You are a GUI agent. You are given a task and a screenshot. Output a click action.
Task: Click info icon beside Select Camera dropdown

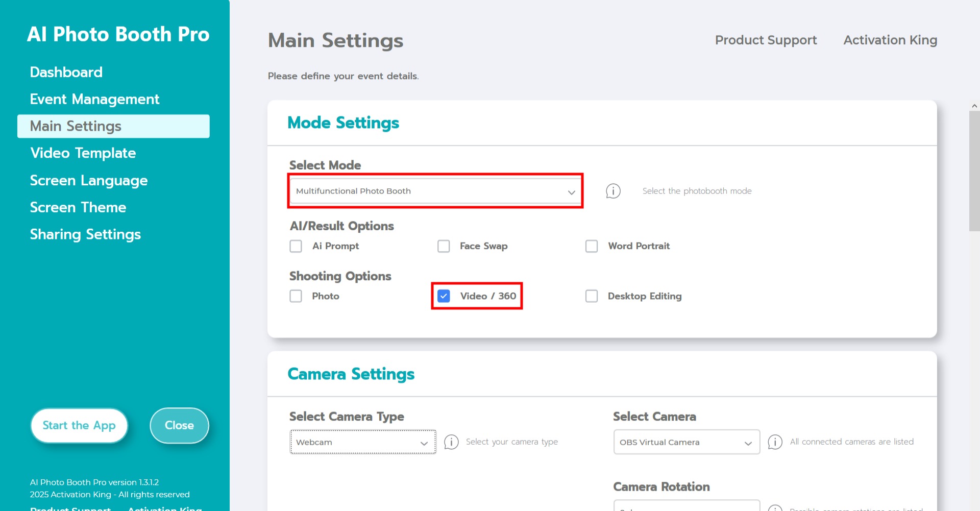(775, 442)
